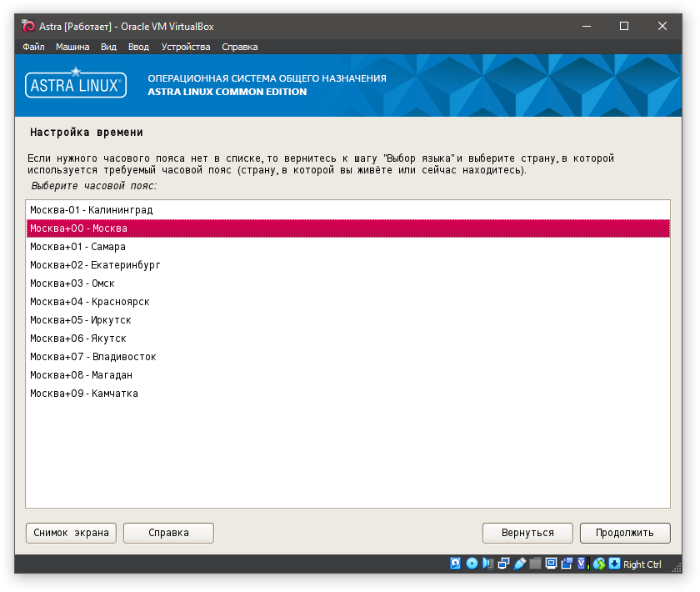Select Москва+05 - Иркутск time zone

(348, 320)
